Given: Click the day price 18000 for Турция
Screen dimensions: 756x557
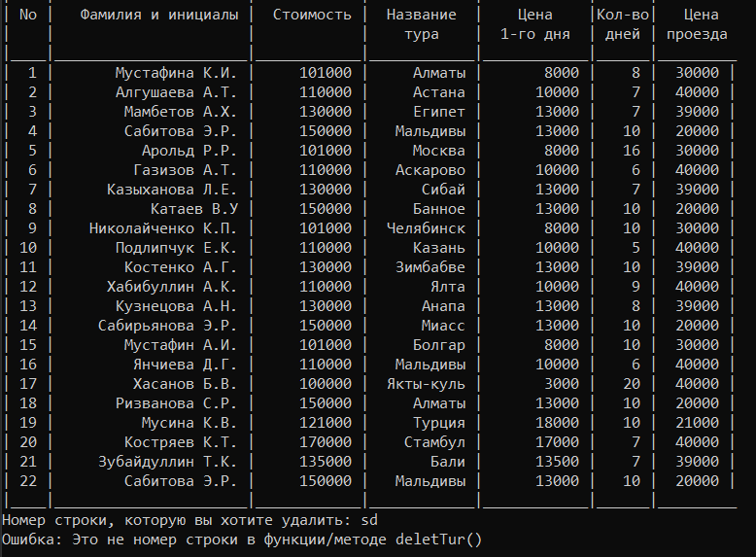Looking at the screenshot, I should [558, 423].
